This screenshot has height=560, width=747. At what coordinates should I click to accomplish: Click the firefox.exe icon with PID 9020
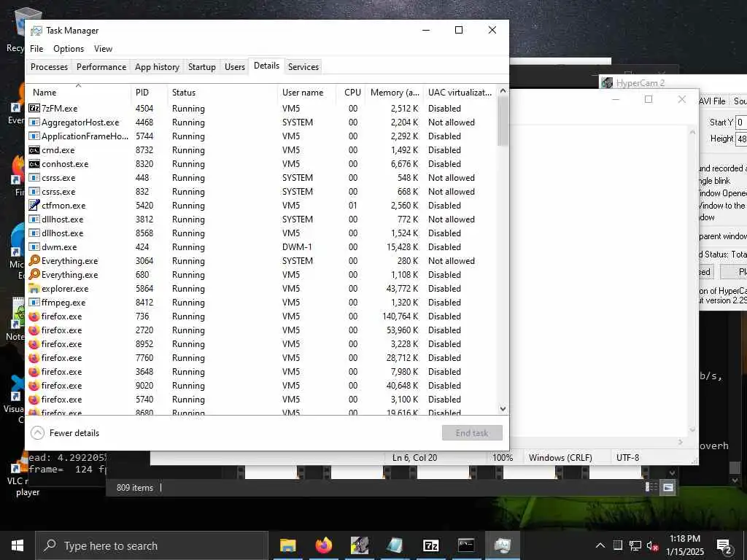point(34,385)
